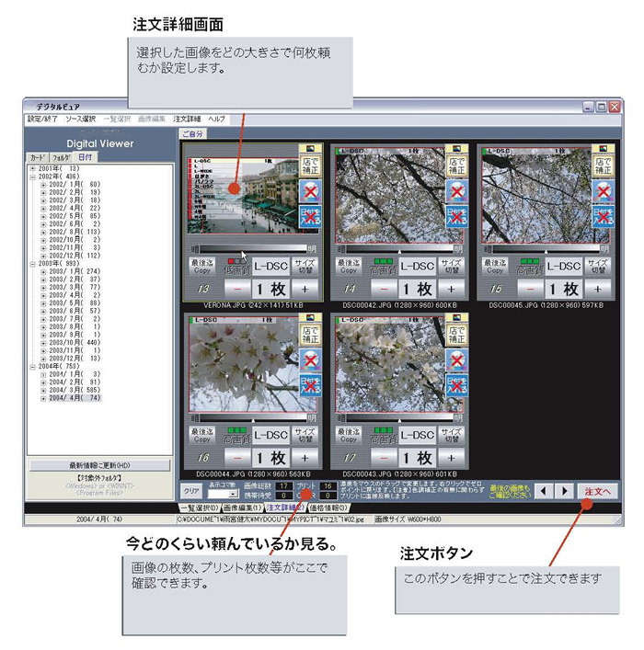Click the crossed-out CD icon for VERONA.JPG

click(310, 190)
